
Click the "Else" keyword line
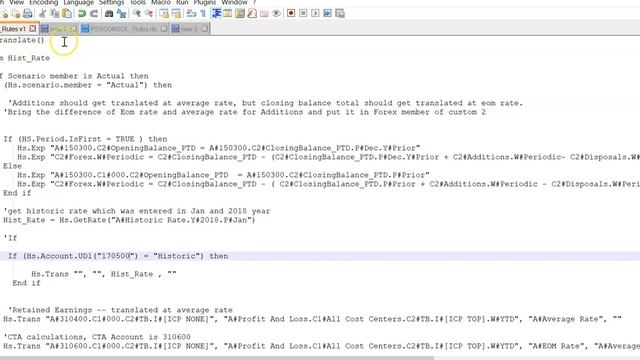tap(12, 166)
